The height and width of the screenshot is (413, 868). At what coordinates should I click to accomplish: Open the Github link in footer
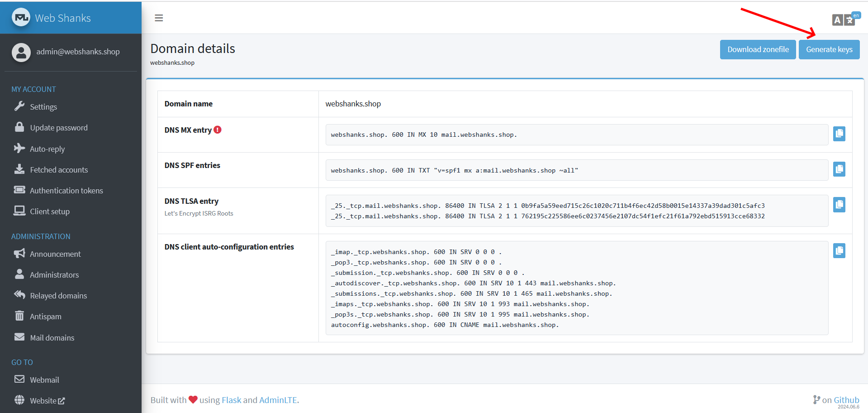[846, 400]
